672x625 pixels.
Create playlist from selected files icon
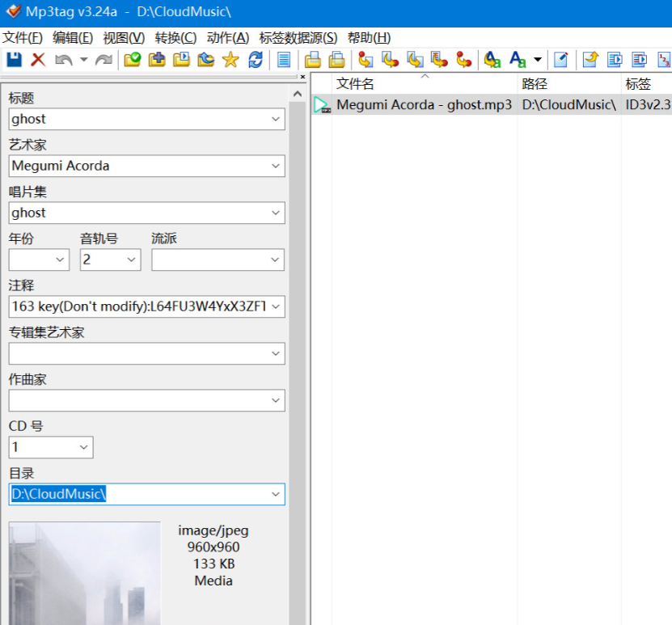[x=640, y=60]
